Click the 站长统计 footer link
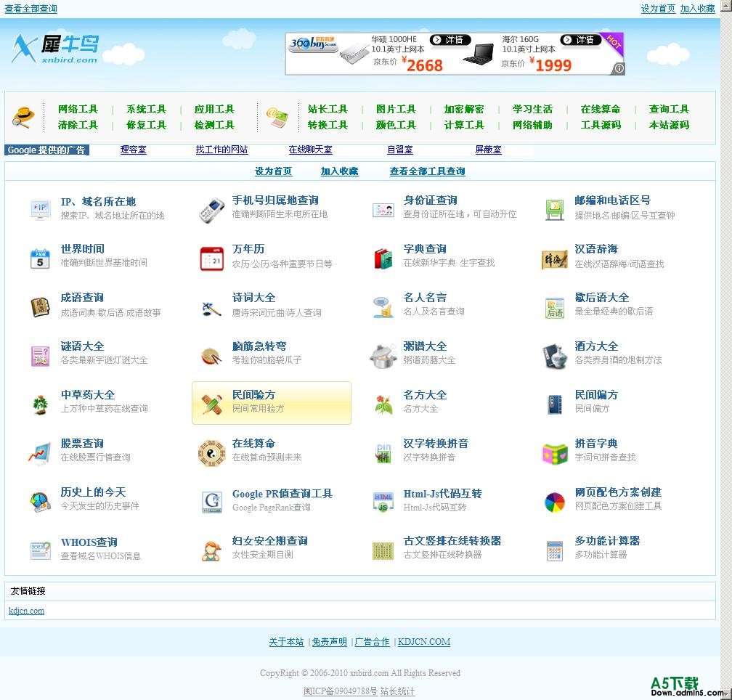 397,691
